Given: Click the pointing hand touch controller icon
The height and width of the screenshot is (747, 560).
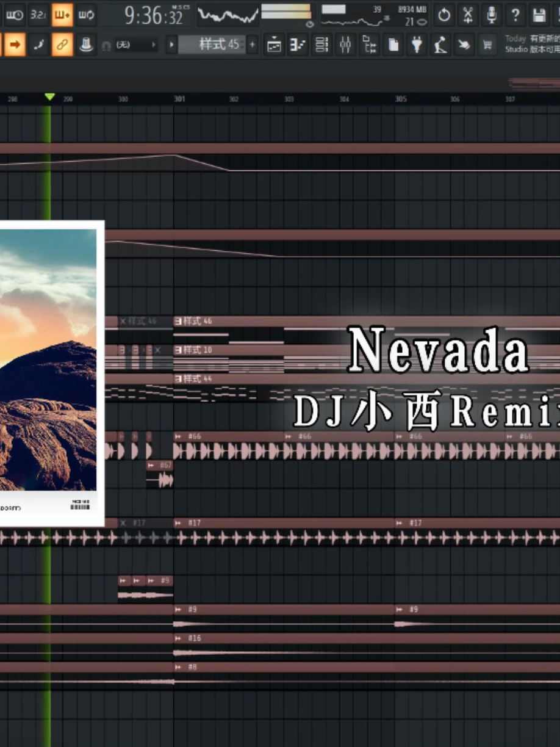Looking at the screenshot, I should (x=464, y=45).
